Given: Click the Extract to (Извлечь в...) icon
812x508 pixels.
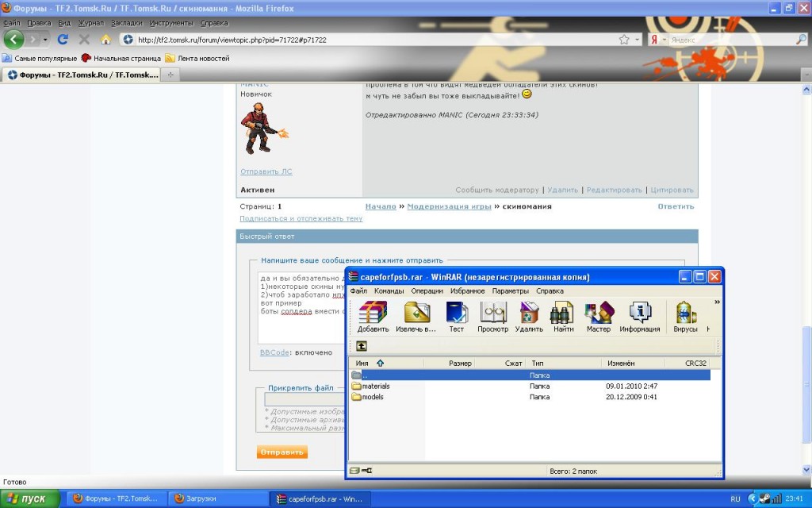Looking at the screenshot, I should [416, 316].
